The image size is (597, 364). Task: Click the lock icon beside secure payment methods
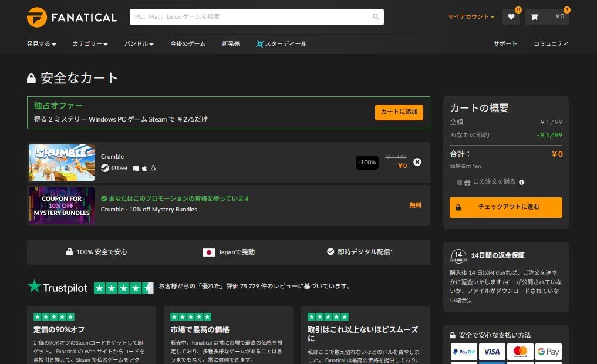[x=453, y=335]
